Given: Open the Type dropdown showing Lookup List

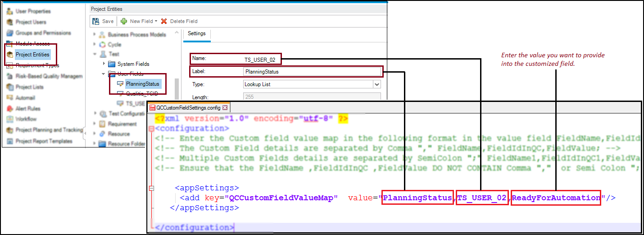Looking at the screenshot, I should (x=376, y=84).
